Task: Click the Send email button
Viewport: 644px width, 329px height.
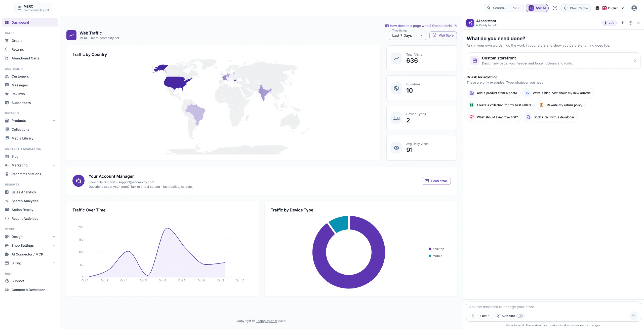Action: [436, 181]
